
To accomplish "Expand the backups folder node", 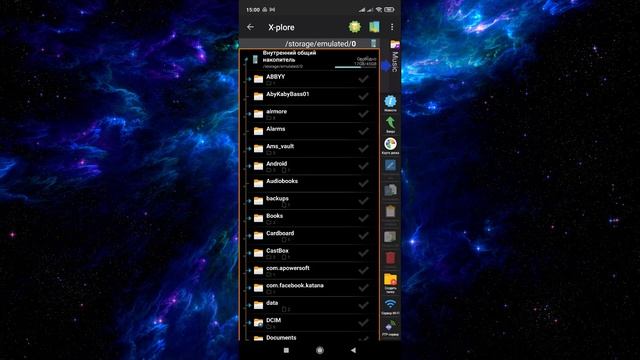I will 249,201.
